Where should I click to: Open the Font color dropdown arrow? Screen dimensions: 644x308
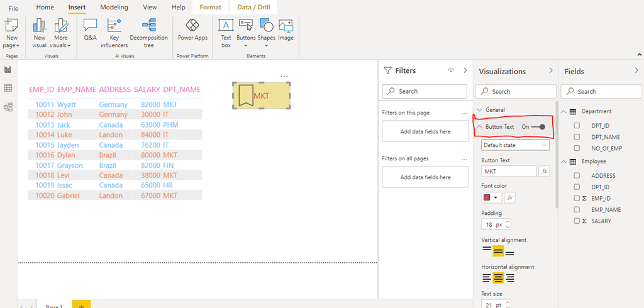(496, 197)
